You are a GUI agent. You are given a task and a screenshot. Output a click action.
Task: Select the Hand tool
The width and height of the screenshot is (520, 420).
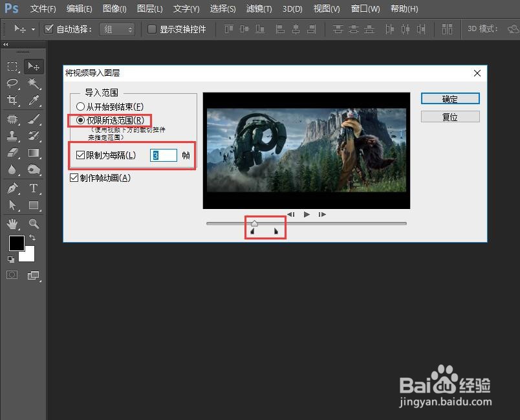(x=12, y=224)
